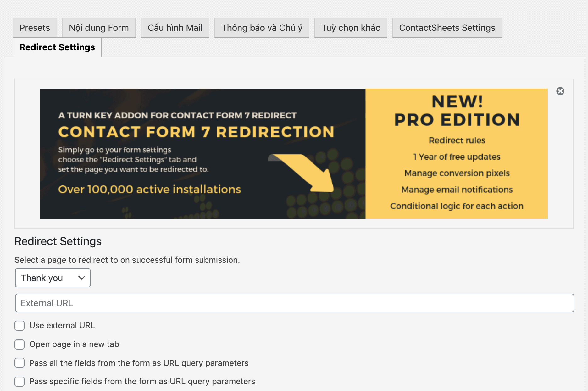The height and width of the screenshot is (391, 588).
Task: Check Open page in a new tab
Action: 19,344
